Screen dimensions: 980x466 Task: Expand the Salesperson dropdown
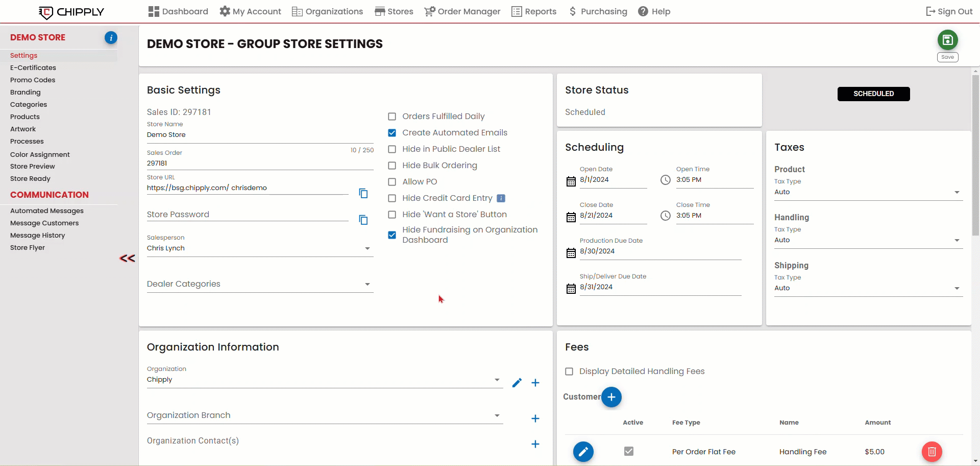pos(367,248)
